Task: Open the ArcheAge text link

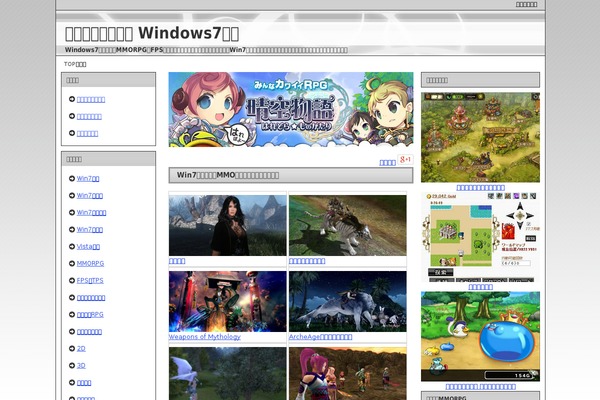Action: [320, 337]
